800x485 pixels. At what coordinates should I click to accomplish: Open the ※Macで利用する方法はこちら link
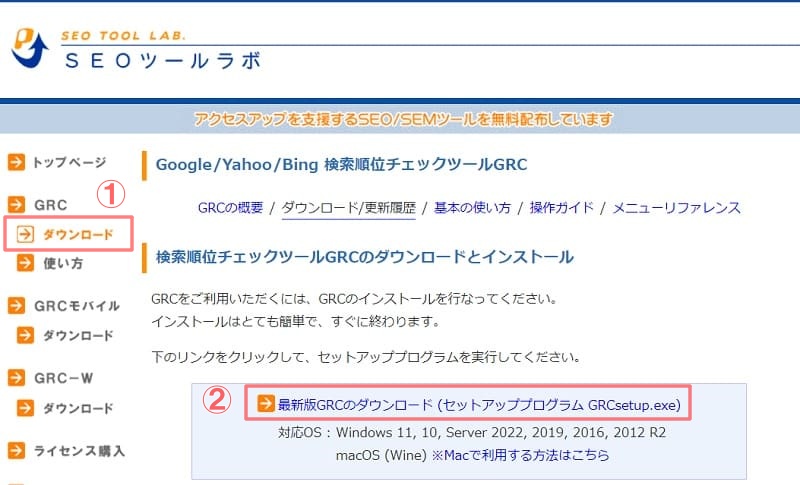tap(520, 455)
